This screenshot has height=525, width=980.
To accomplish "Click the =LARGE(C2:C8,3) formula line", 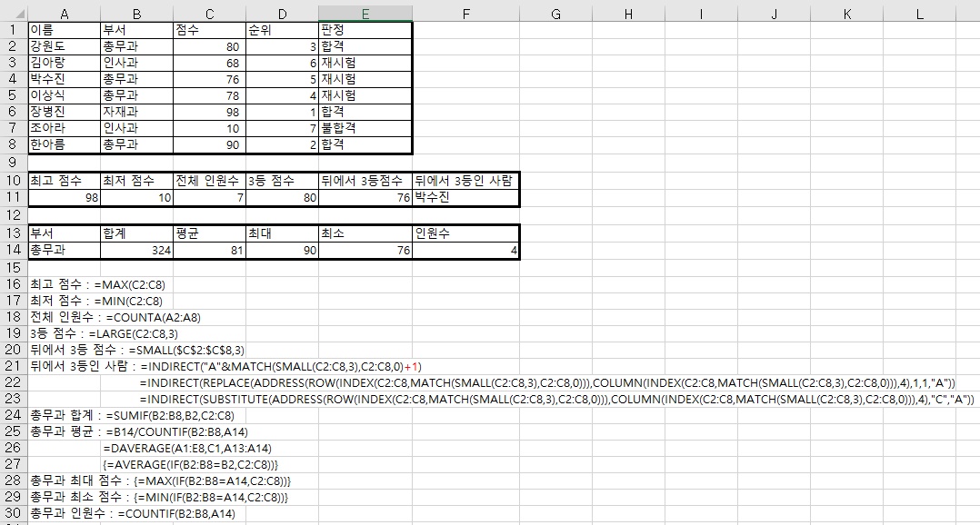I will pos(105,333).
